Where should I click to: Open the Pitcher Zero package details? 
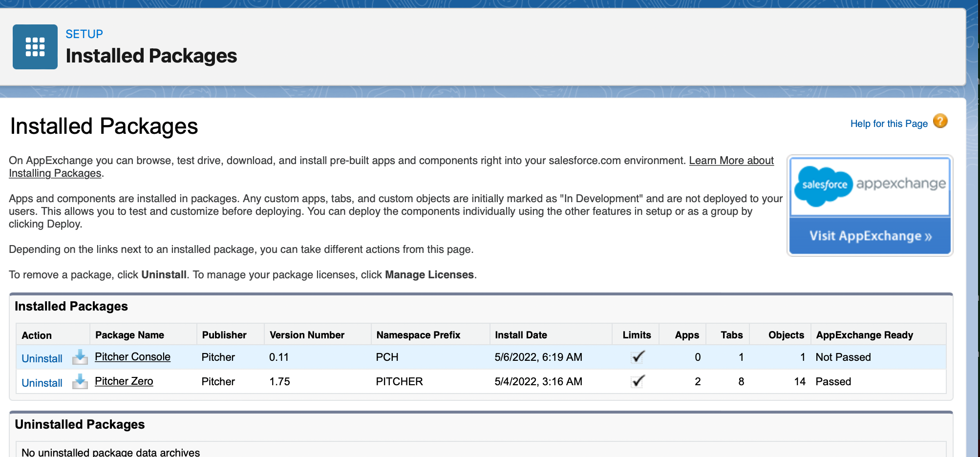[124, 381]
